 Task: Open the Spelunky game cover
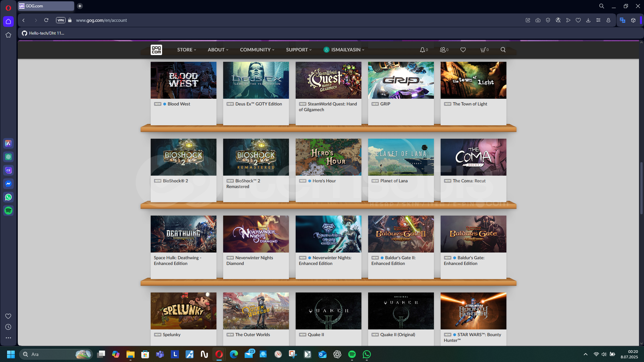point(183,311)
